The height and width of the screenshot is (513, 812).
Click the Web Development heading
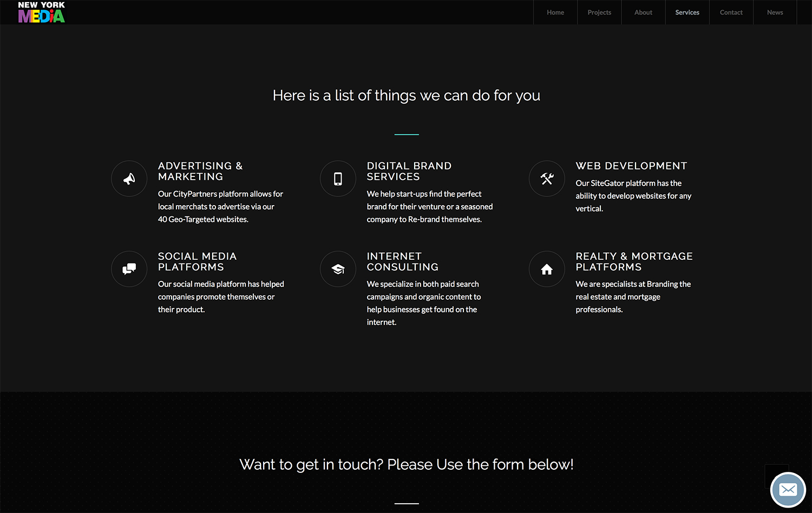pyautogui.click(x=631, y=166)
